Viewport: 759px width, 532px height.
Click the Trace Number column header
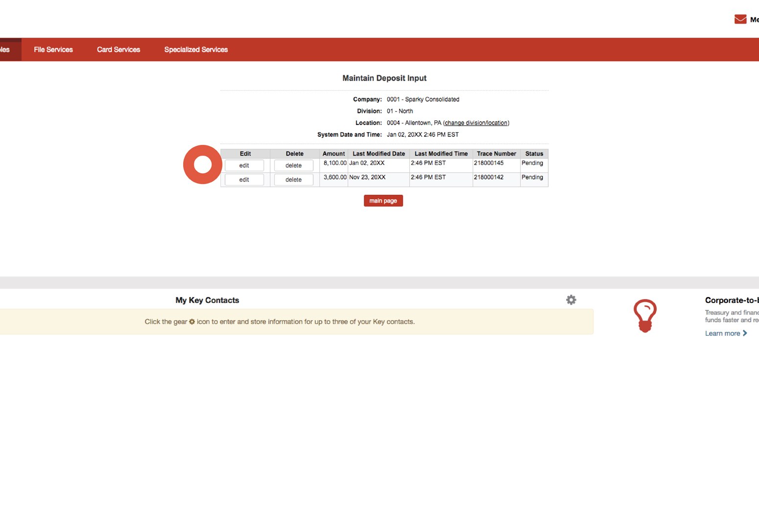[496, 154]
